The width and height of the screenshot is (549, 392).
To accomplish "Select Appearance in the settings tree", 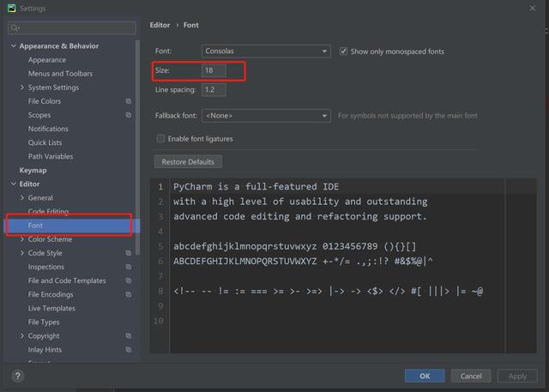I will click(x=47, y=60).
